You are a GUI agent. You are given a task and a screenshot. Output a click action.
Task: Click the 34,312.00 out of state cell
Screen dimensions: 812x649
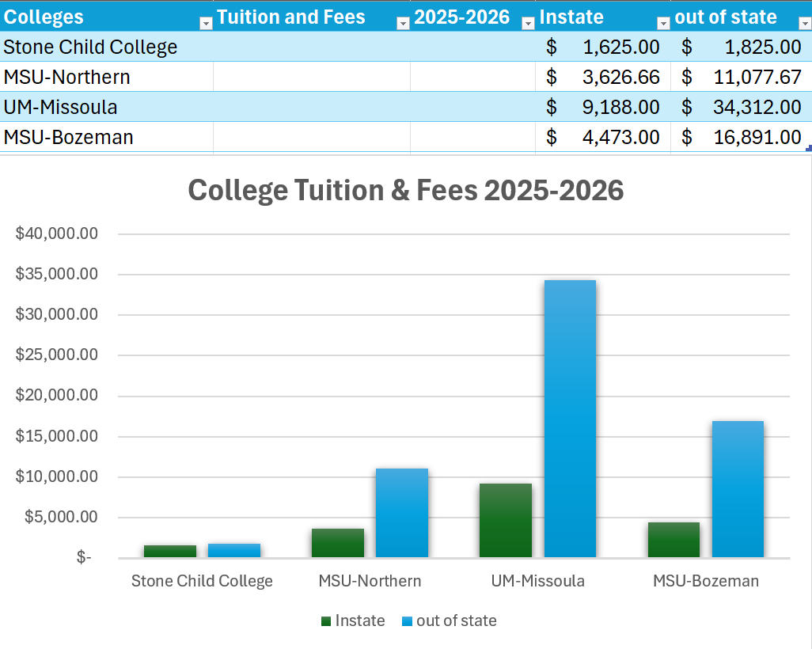741,107
